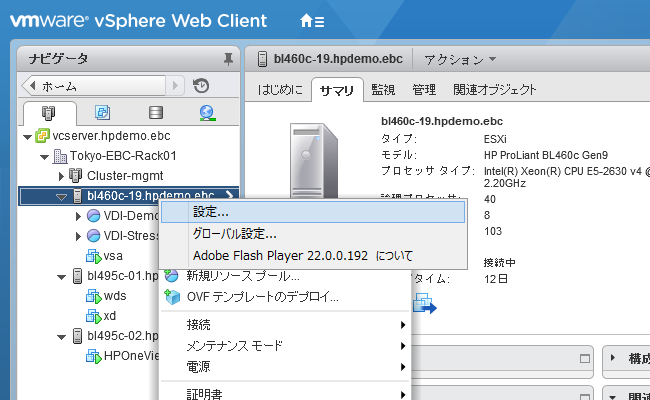Switch to the はじめに tab
The width and height of the screenshot is (650, 400).
[280, 90]
